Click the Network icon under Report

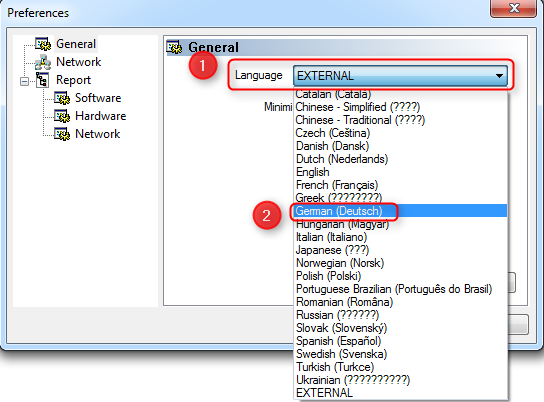(62, 134)
